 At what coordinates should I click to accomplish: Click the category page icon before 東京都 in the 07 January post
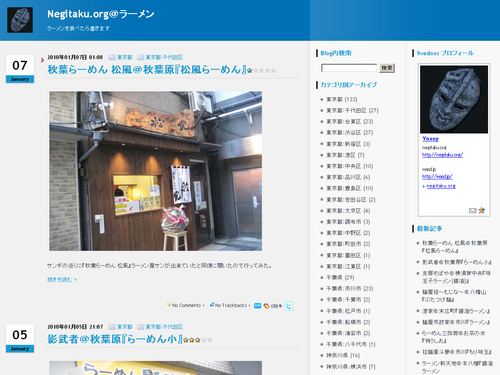point(112,57)
